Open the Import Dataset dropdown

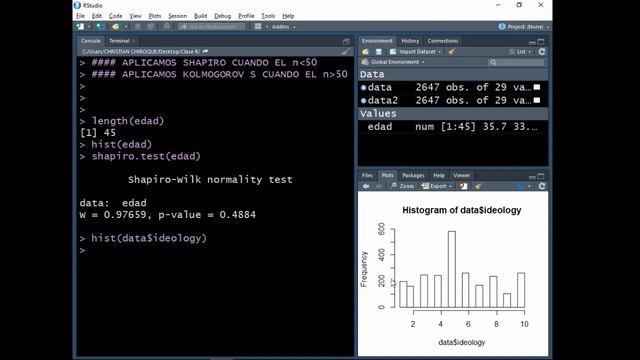coord(416,52)
